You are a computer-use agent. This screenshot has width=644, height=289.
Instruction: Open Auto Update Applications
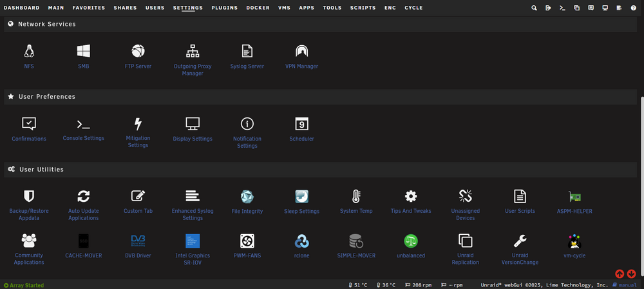[83, 205]
